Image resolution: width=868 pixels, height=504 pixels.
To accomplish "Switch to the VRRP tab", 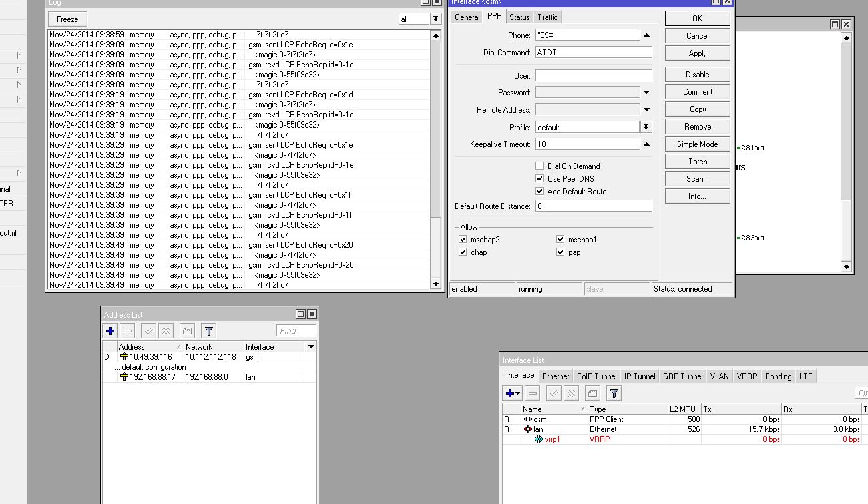I will (747, 376).
